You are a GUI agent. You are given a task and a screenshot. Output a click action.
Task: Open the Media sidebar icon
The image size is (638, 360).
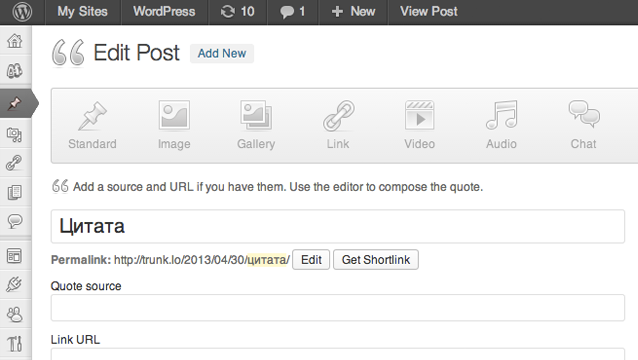click(x=15, y=134)
